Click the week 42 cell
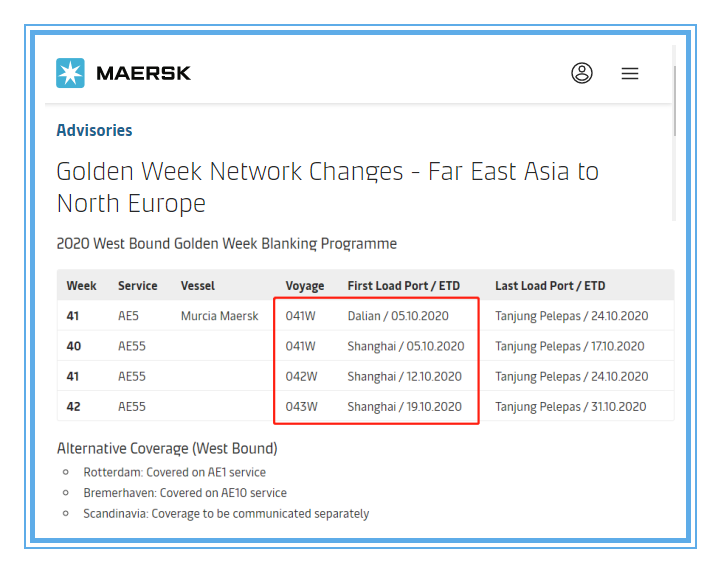Screen dimensions: 721x573 [74, 407]
